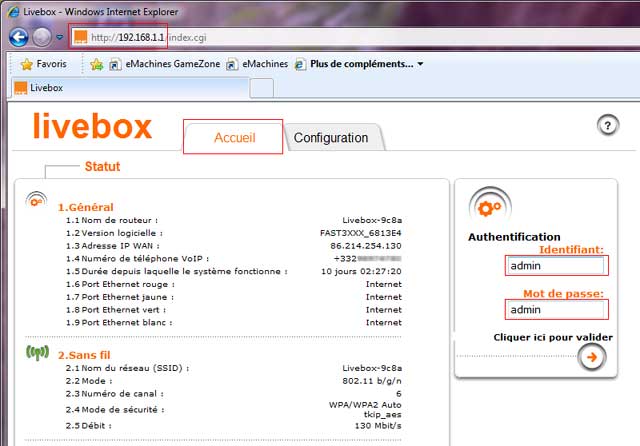Click '1.4 Numéro de téléphone VoIP' label
Image resolution: width=640 pixels, height=446 pixels.
pos(138,259)
